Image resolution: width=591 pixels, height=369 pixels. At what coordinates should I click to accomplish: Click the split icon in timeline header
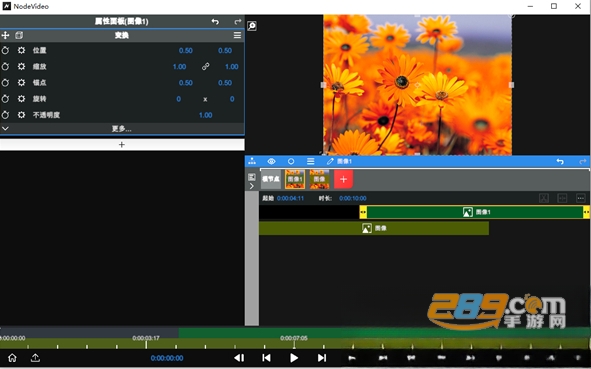[x=562, y=198]
